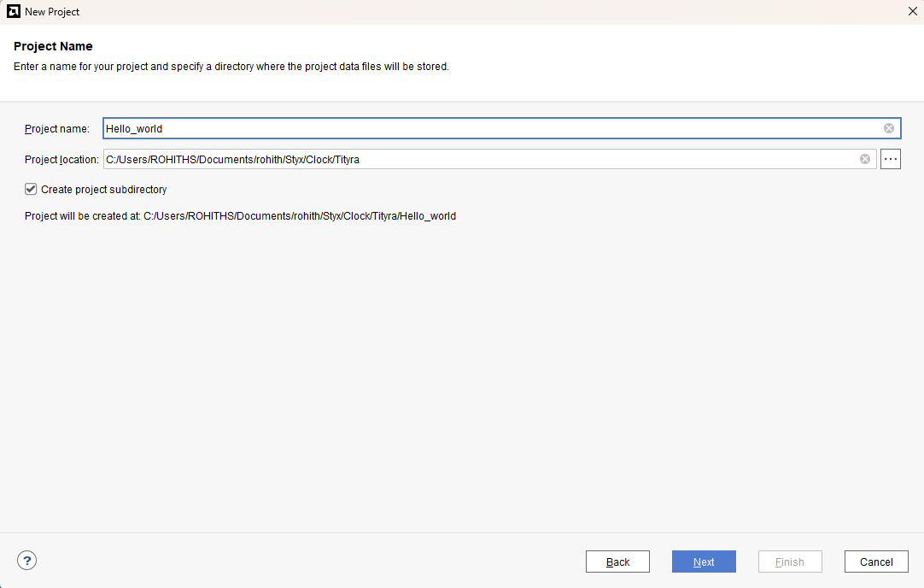Browse for project location with ellipsis button
The image size is (924, 588).
coord(891,159)
